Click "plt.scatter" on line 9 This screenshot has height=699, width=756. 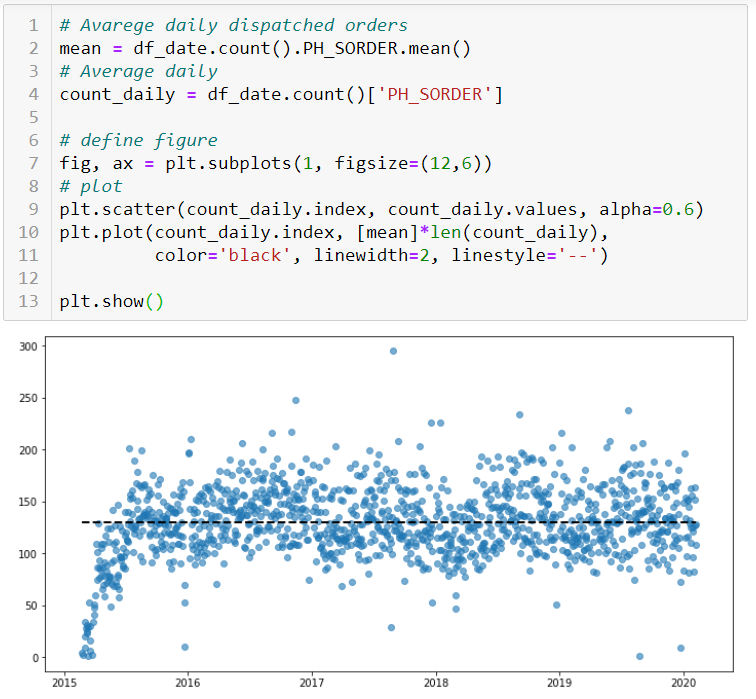[x=117, y=210]
